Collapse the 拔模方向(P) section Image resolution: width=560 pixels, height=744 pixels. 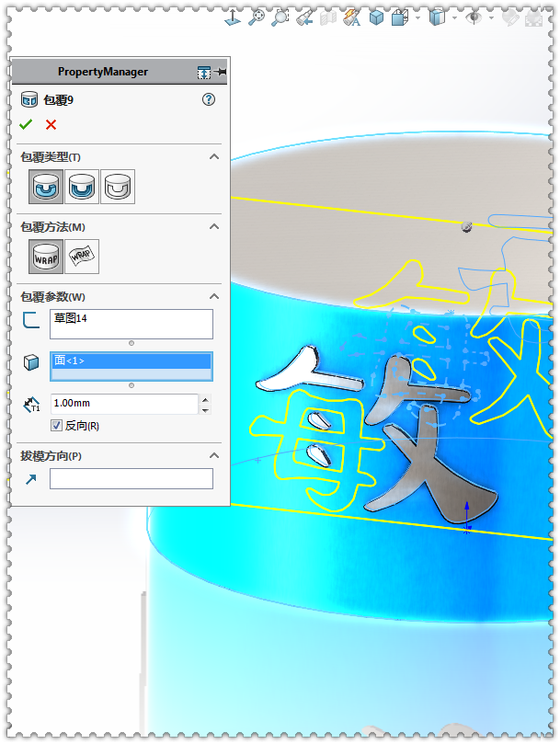214,455
